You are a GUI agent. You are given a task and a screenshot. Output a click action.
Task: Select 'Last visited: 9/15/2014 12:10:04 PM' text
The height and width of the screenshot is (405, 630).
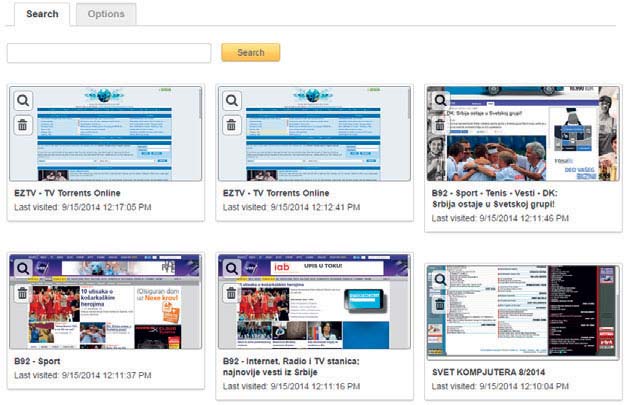500,386
